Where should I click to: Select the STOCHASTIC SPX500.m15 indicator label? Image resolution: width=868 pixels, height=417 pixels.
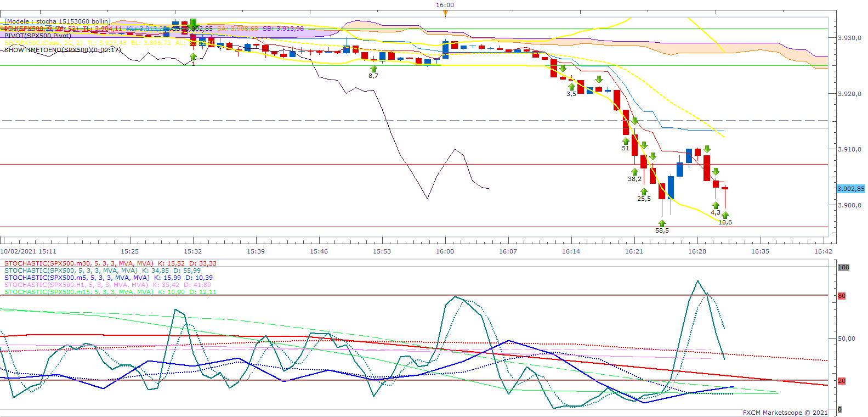(x=110, y=292)
